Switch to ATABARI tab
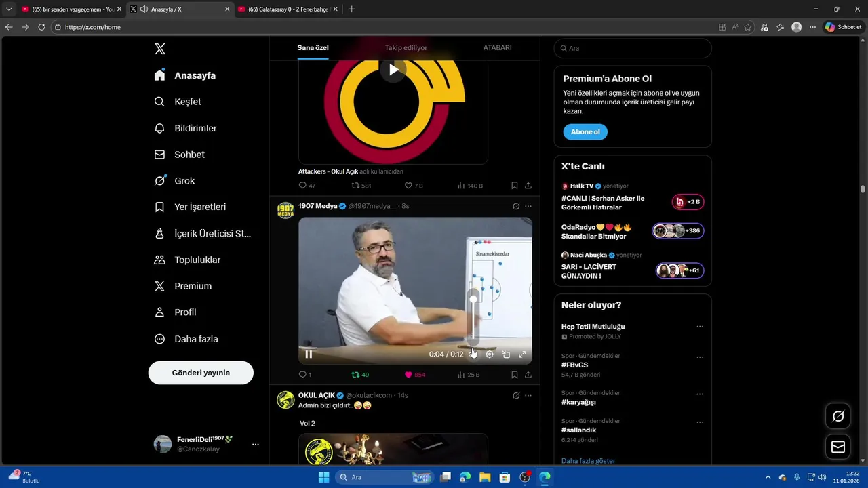 (x=497, y=48)
